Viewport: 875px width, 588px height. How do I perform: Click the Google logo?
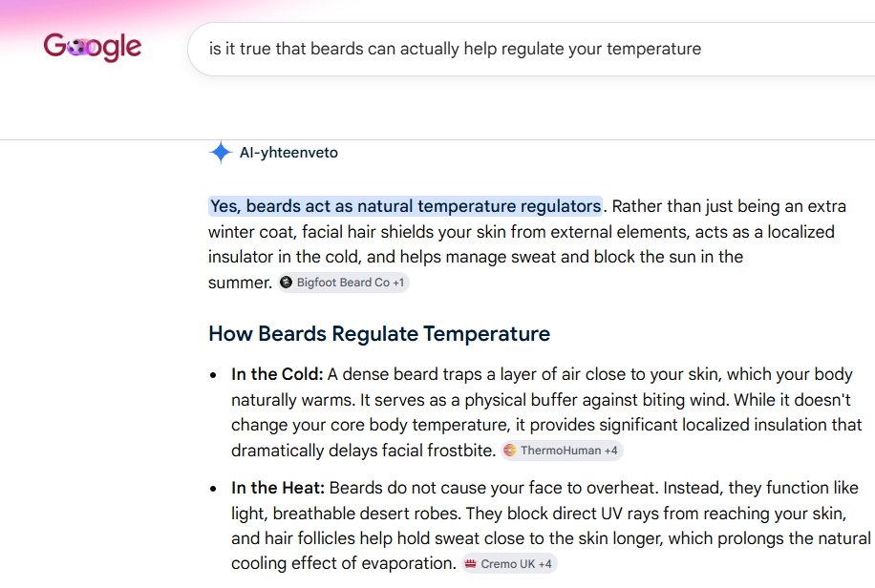point(93,47)
